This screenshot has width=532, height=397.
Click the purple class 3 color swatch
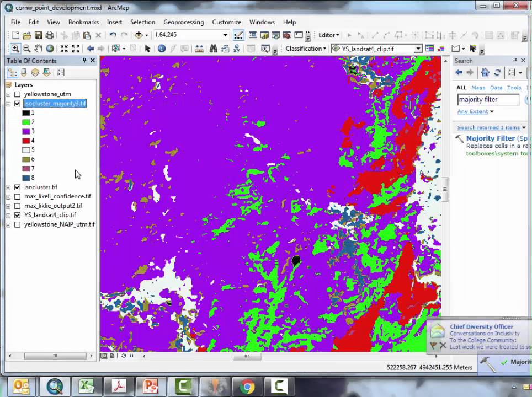point(26,131)
